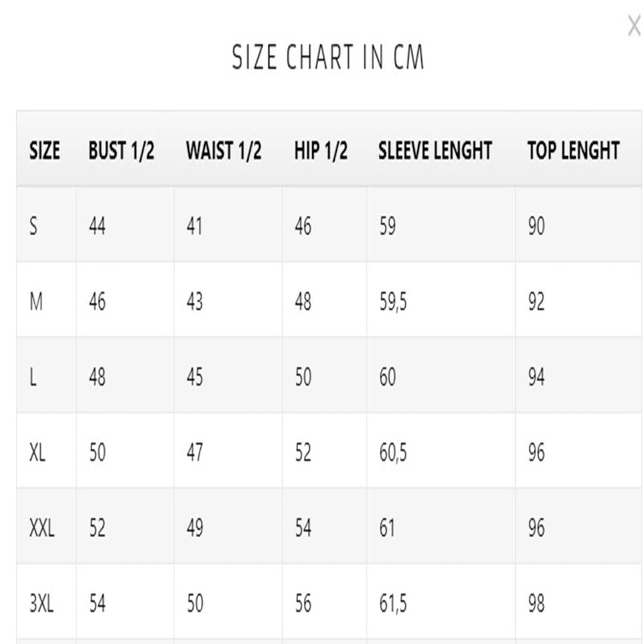Click the SLEEVE LENGHT column header
The height and width of the screenshot is (644, 644).
pos(435,150)
